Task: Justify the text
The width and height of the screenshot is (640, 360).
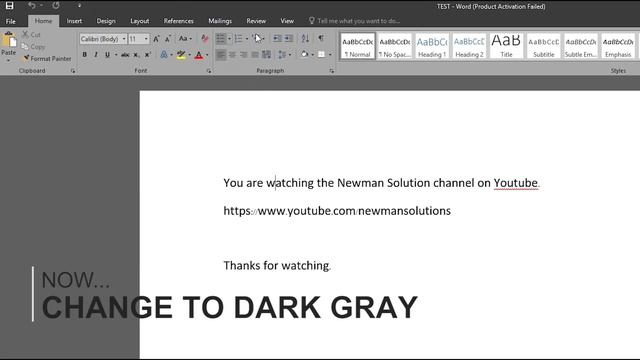Action: click(255, 55)
